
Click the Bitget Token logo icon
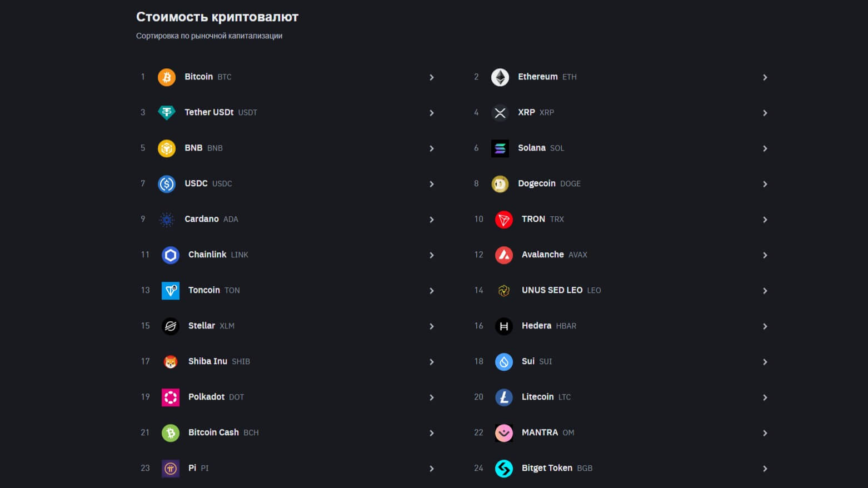click(504, 469)
